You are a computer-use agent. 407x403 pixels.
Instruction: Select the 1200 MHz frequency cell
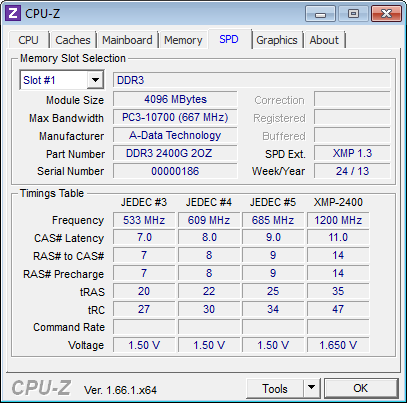coord(338,220)
